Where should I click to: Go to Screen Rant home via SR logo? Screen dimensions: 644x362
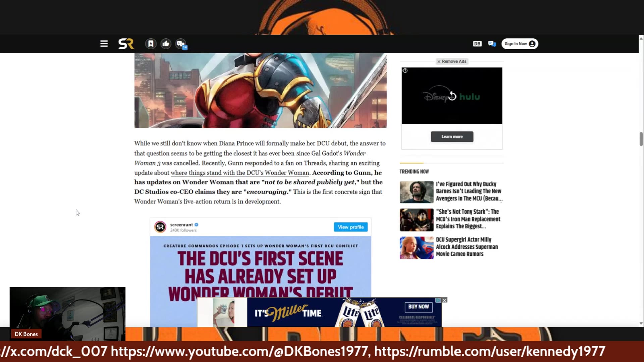(x=126, y=44)
